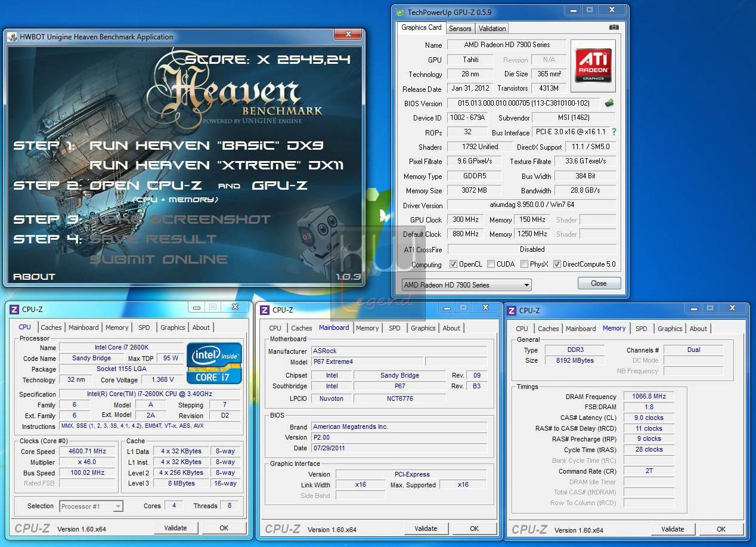Open About in HWBOT Heaven window
The image size is (756, 547).
click(x=34, y=277)
